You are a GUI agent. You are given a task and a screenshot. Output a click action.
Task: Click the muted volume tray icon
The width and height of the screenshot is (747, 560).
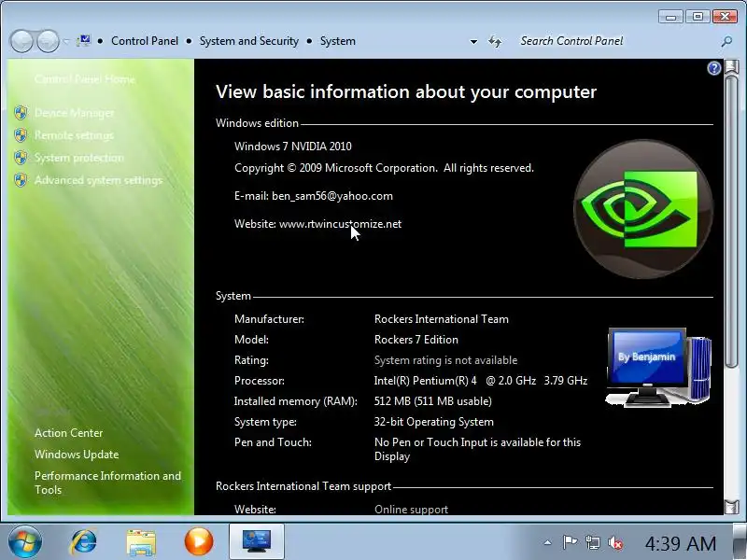click(615, 542)
